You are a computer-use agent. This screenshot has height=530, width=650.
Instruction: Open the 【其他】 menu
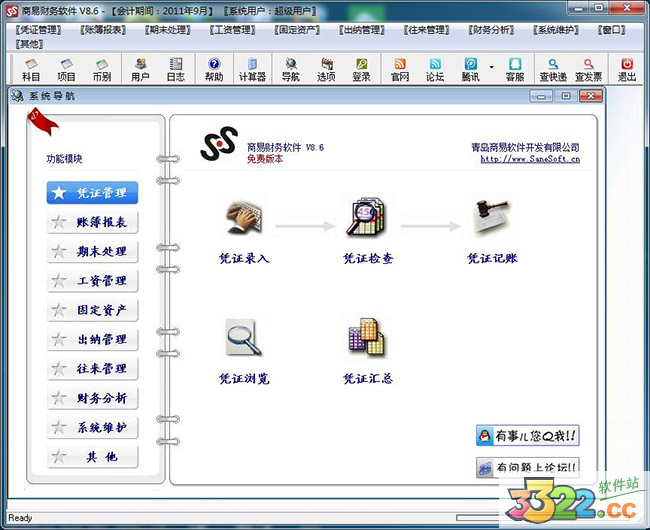(x=29, y=44)
